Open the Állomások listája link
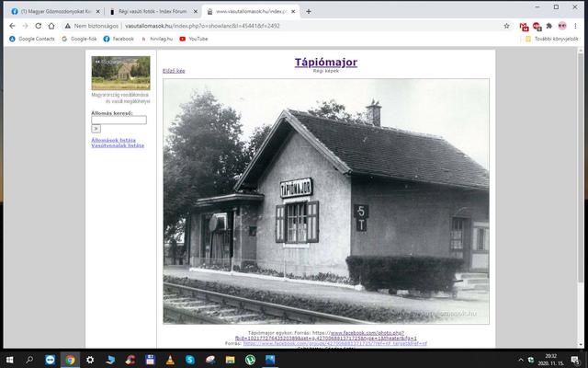This screenshot has width=588, height=368. click(x=114, y=140)
